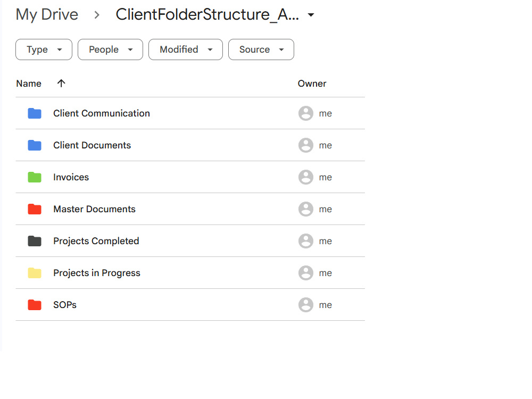The height and width of the screenshot is (399, 532).
Task: Click owner 'me' text in Master Documents row
Action: click(x=326, y=209)
